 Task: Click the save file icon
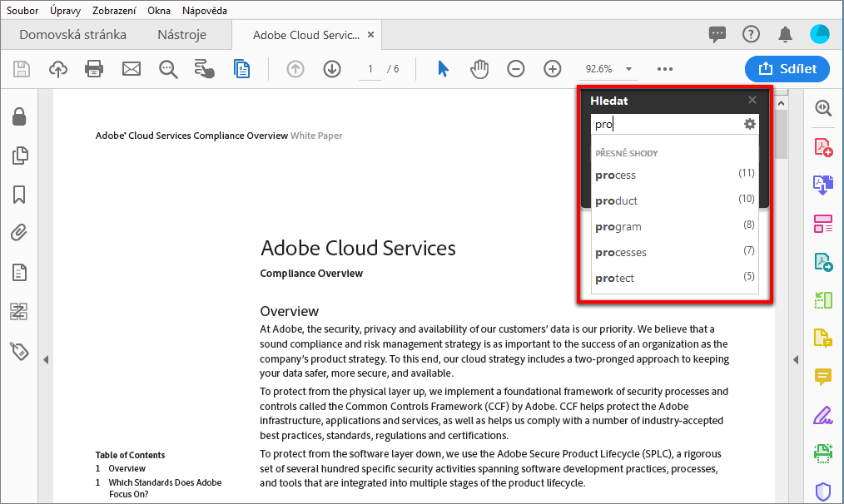tap(22, 69)
